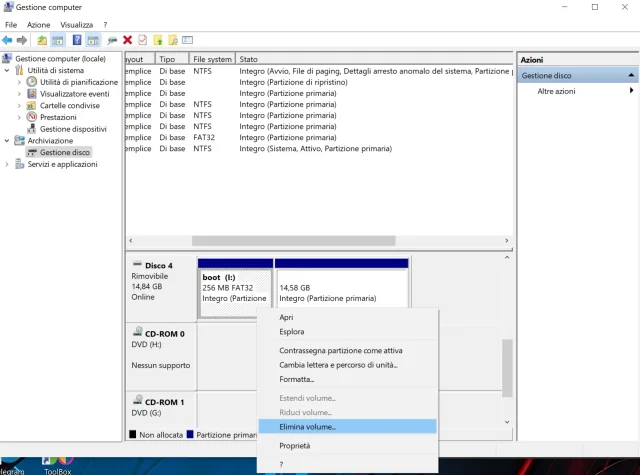Open Visualizzatore eventi in the sidebar
The width and height of the screenshot is (640, 475).
[74, 94]
